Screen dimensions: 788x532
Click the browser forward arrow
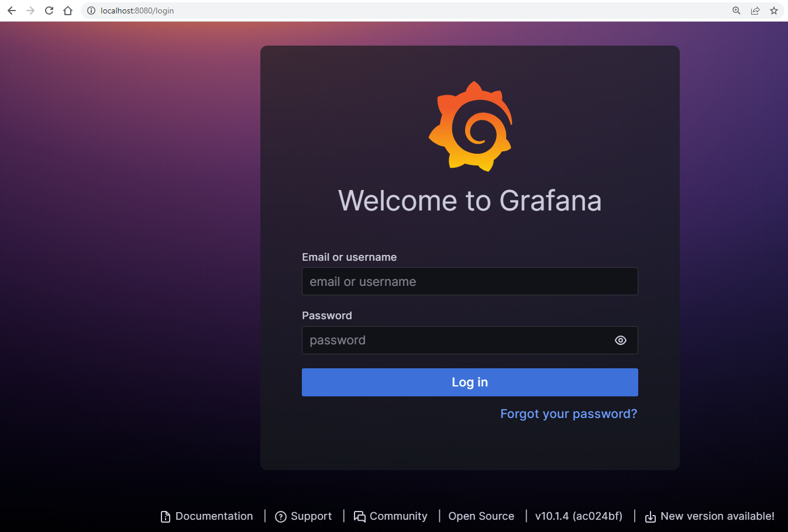pyautogui.click(x=30, y=11)
